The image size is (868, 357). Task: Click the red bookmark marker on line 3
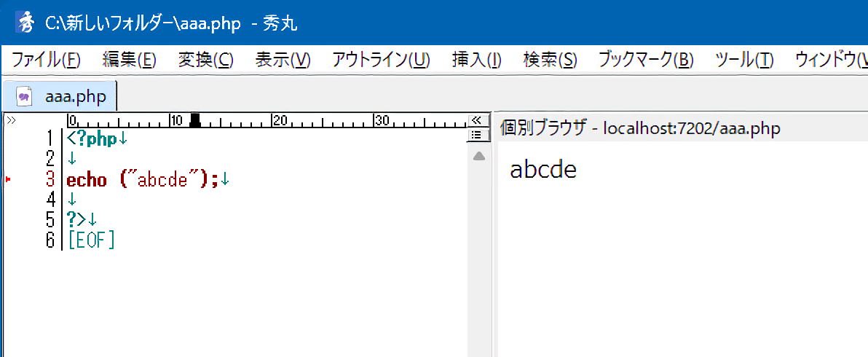coord(8,179)
